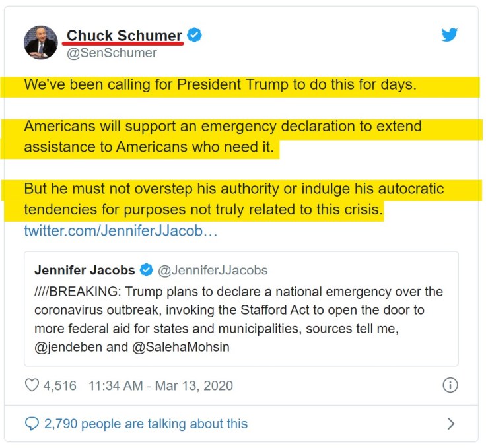The image size is (486, 448).
Task: Click the tweet line "We've been calling for President Trump"
Action: point(220,86)
